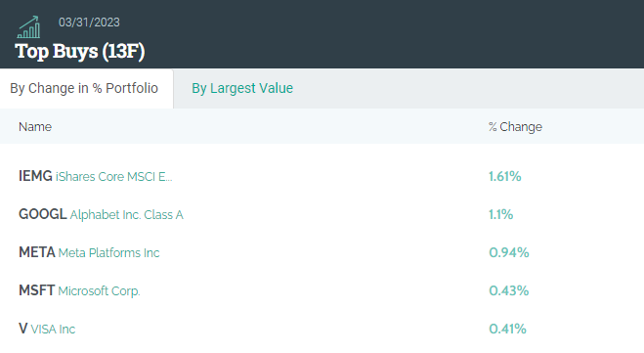The height and width of the screenshot is (353, 644).
Task: Click the GOOGL ticker symbol
Action: (43, 214)
